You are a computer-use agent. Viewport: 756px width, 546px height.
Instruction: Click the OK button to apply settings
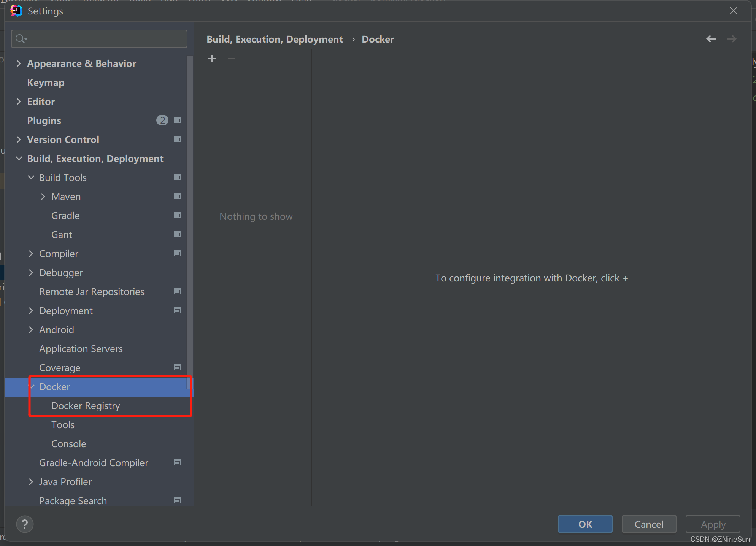[585, 524]
